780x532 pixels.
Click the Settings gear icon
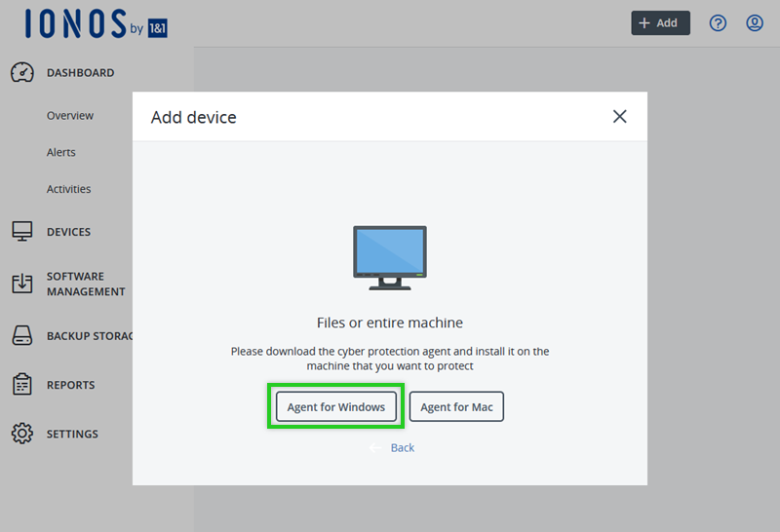[22, 434]
